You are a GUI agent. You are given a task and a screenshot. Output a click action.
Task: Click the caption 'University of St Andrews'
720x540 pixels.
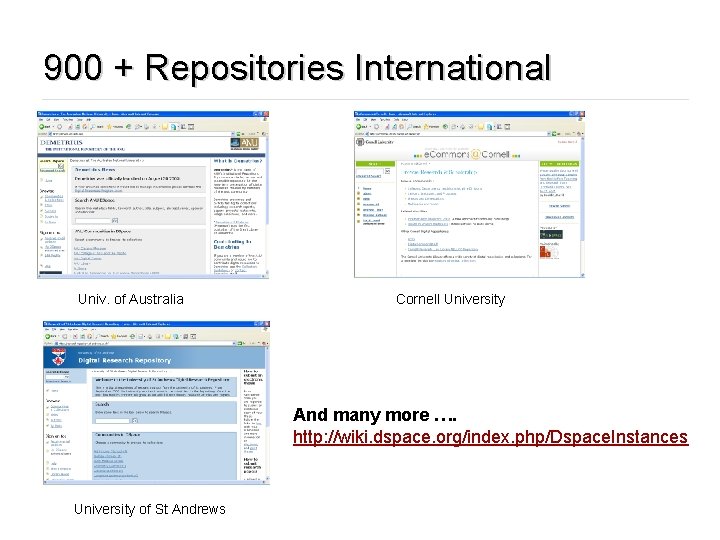coord(150,509)
